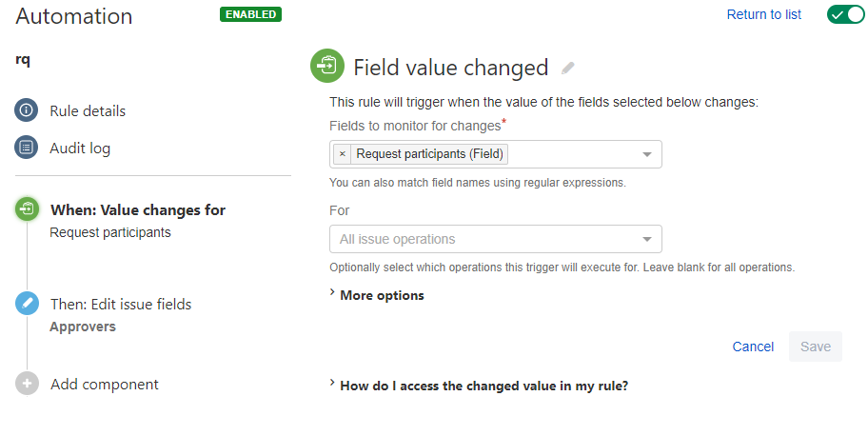The width and height of the screenshot is (868, 436).
Task: Click the large green Field value changed icon
Action: click(x=327, y=66)
